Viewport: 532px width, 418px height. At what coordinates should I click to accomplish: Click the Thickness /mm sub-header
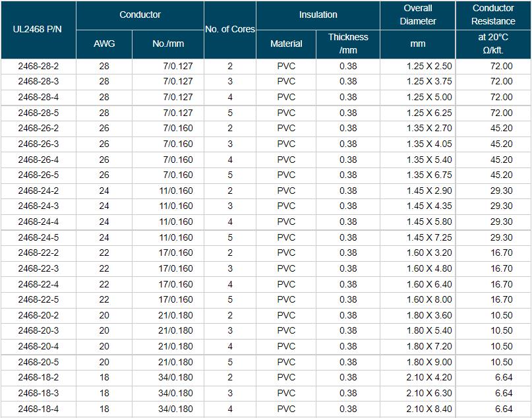pos(348,44)
